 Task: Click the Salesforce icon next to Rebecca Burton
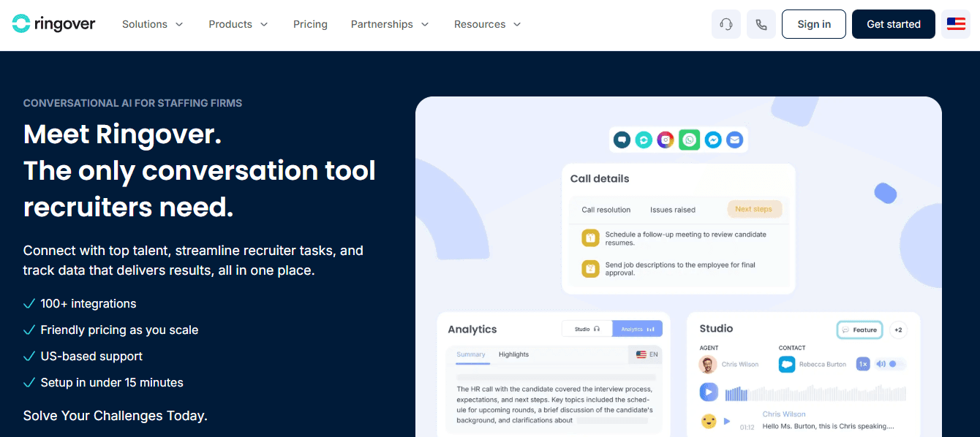pos(787,364)
